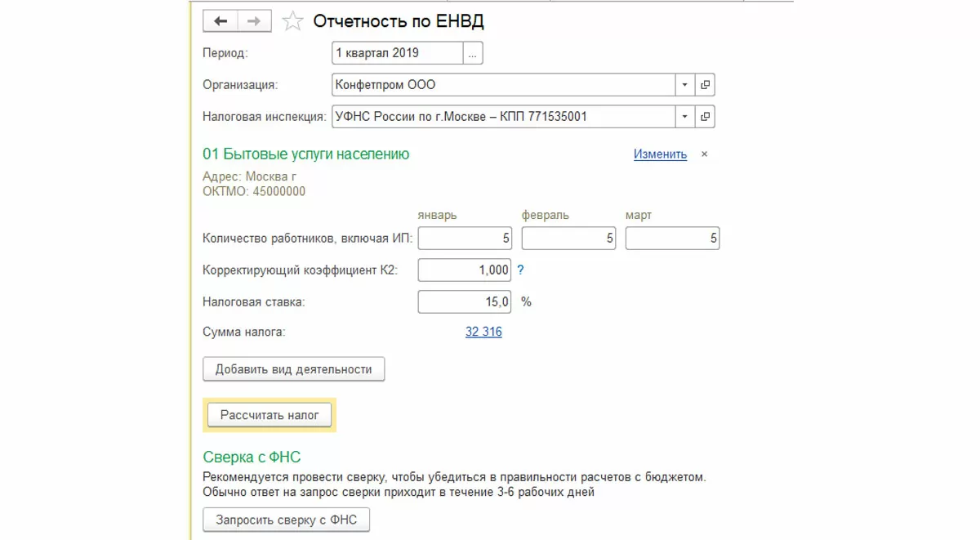Open the tax amount 32 316 link
The height and width of the screenshot is (540, 980).
[x=483, y=332]
